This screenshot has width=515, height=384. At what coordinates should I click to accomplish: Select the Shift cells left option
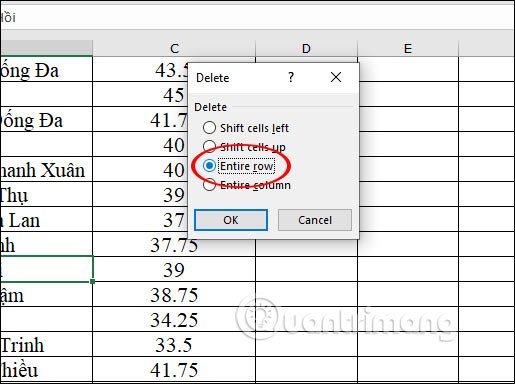[x=246, y=128]
